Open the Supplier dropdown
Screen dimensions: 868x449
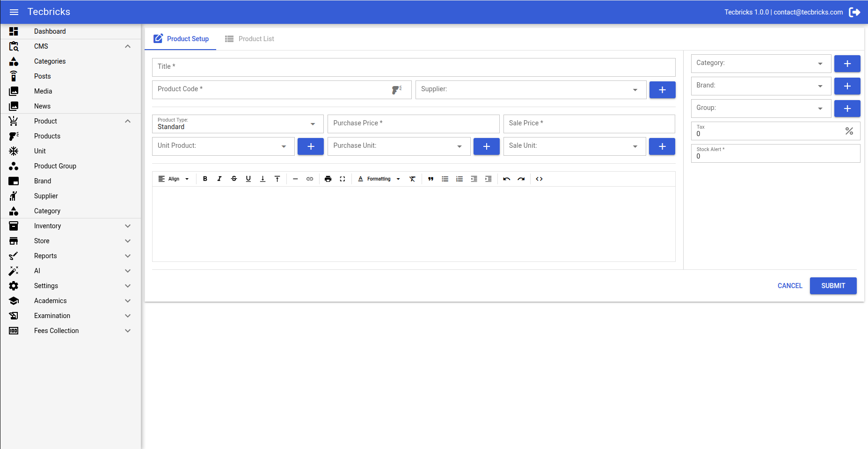(x=531, y=90)
